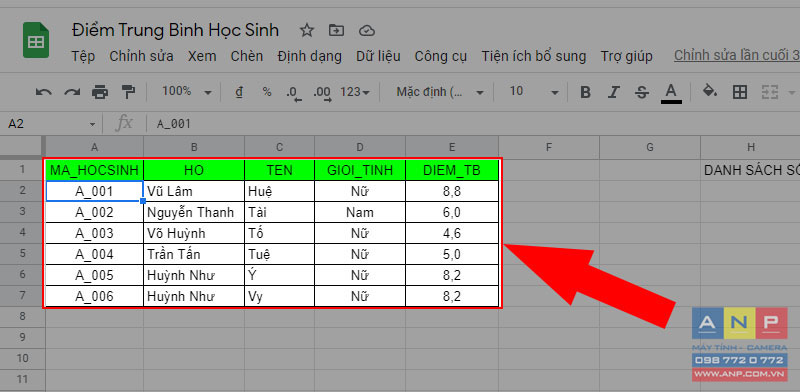
Task: Open the text color picker
Action: point(671,93)
